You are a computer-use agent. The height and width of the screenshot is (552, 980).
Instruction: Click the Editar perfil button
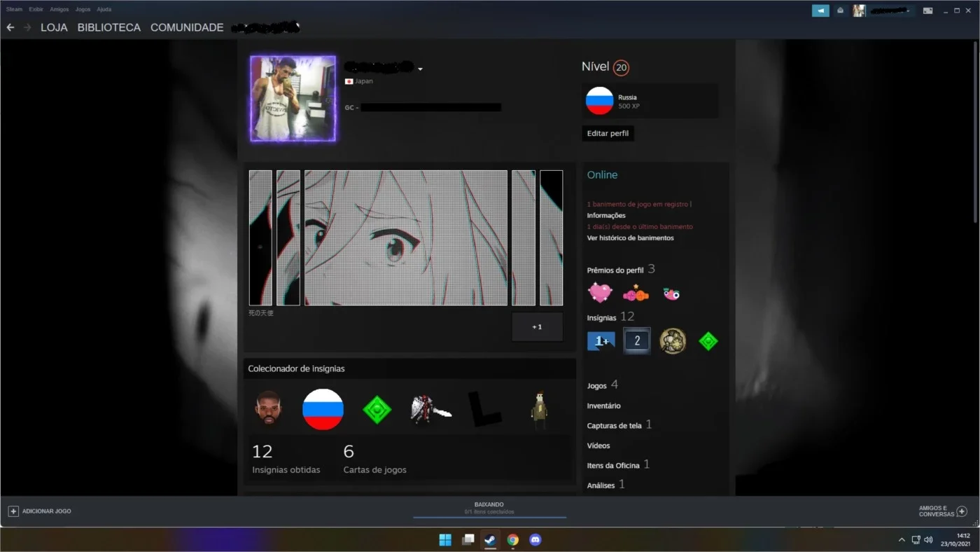click(608, 133)
